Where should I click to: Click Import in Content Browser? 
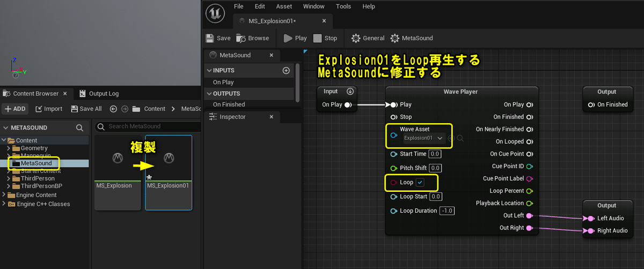pos(49,109)
